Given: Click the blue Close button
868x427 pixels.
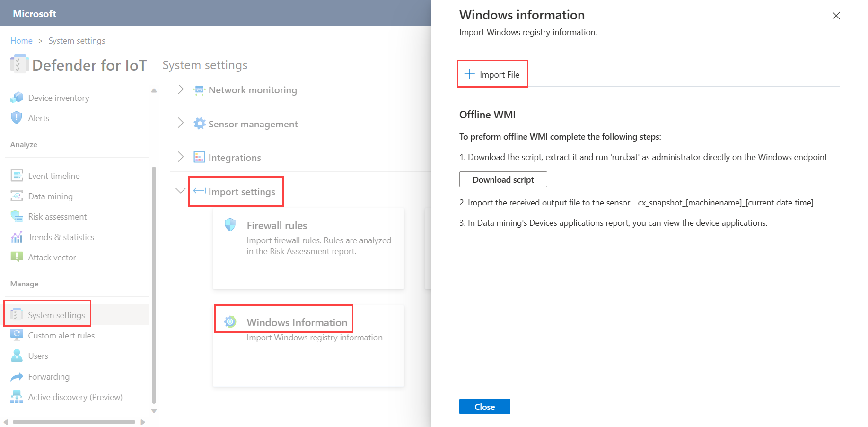Looking at the screenshot, I should coord(485,407).
